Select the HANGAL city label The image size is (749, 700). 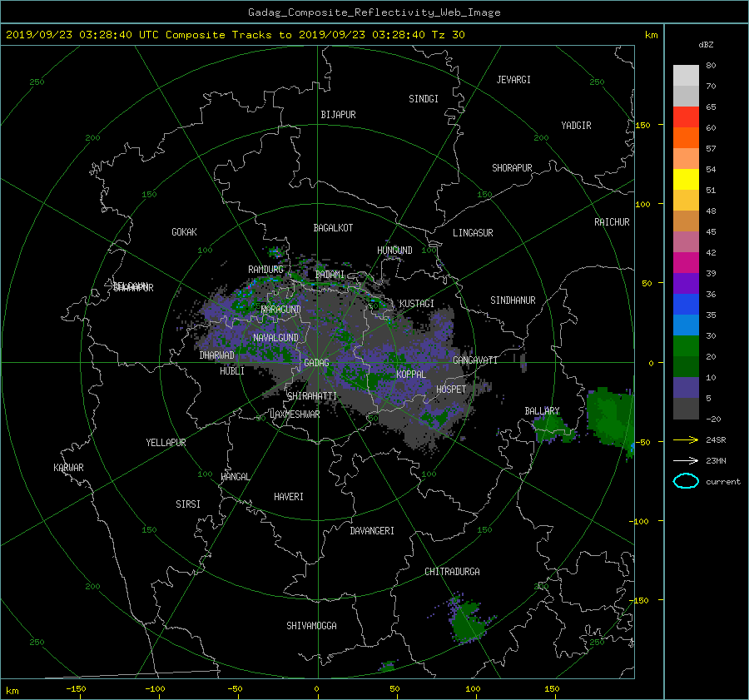(x=235, y=477)
